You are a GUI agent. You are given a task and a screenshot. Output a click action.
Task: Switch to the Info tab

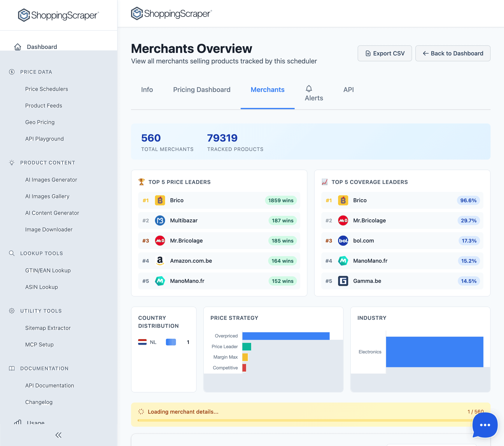[147, 90]
